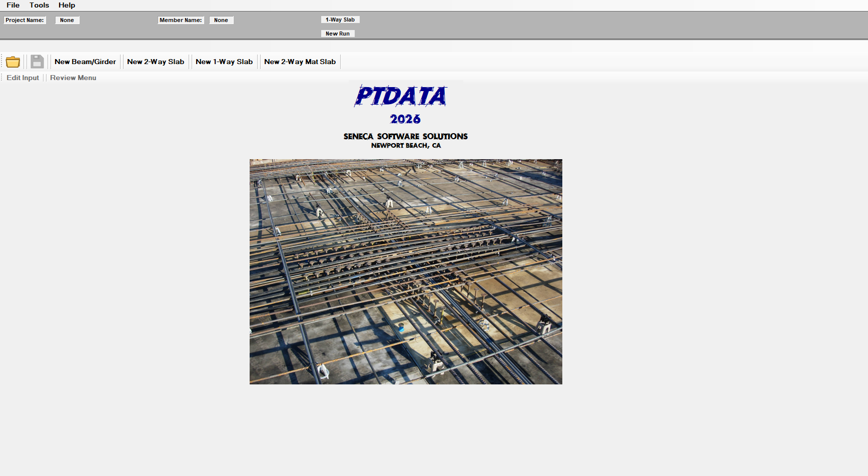Screen dimensions: 868x476
Task: Click the save floppy disk icon
Action: (37, 62)
